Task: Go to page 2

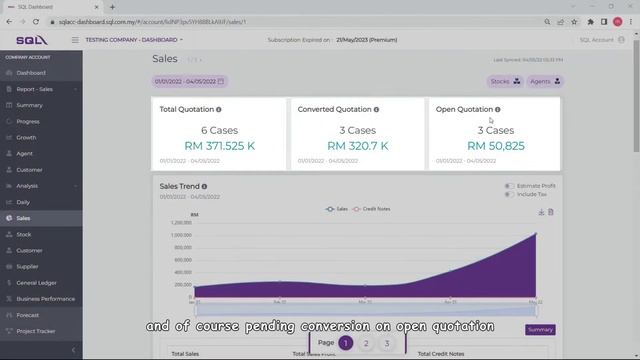Action: pyautogui.click(x=366, y=343)
